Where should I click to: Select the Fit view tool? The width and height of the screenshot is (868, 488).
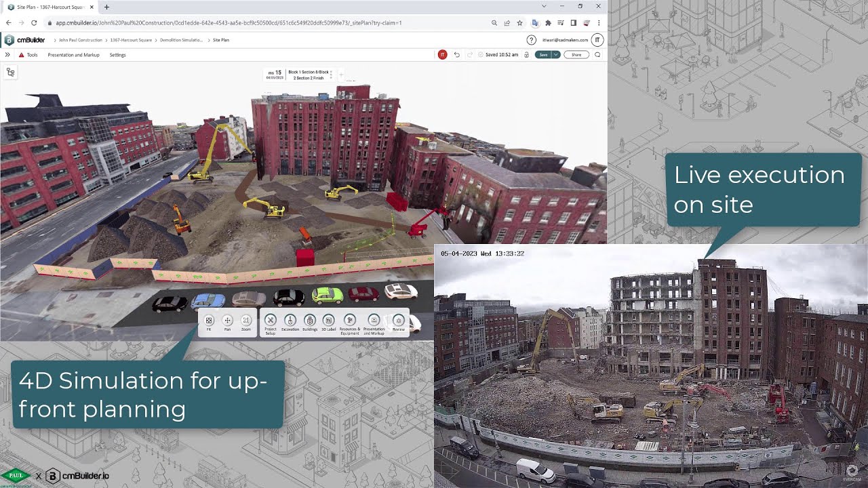(209, 322)
